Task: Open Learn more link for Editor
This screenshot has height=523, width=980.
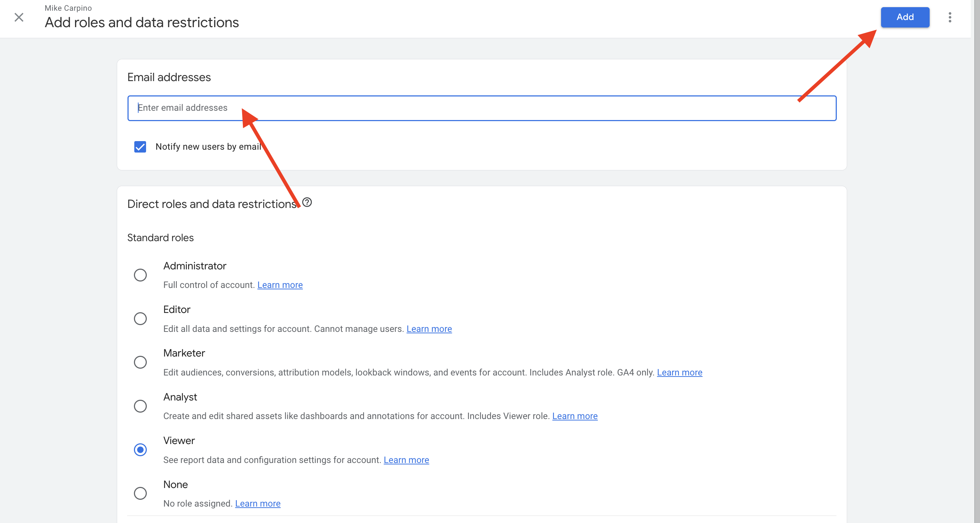Action: (x=429, y=329)
